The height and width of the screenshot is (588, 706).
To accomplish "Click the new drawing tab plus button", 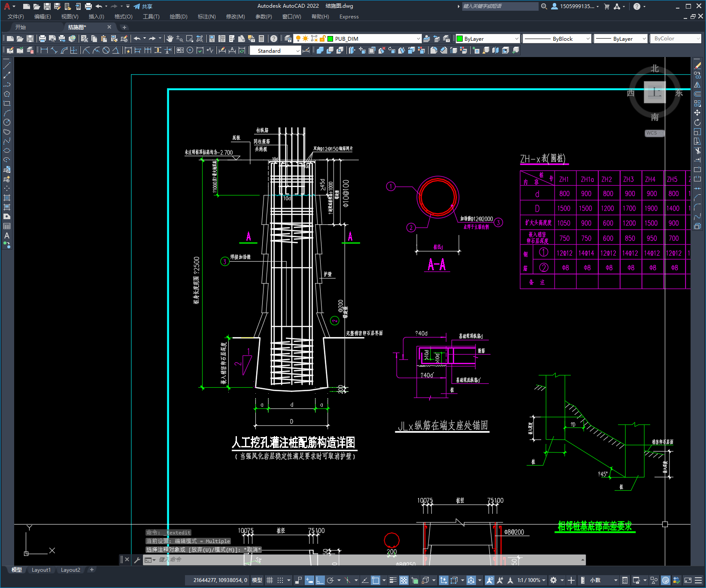I will [x=124, y=27].
